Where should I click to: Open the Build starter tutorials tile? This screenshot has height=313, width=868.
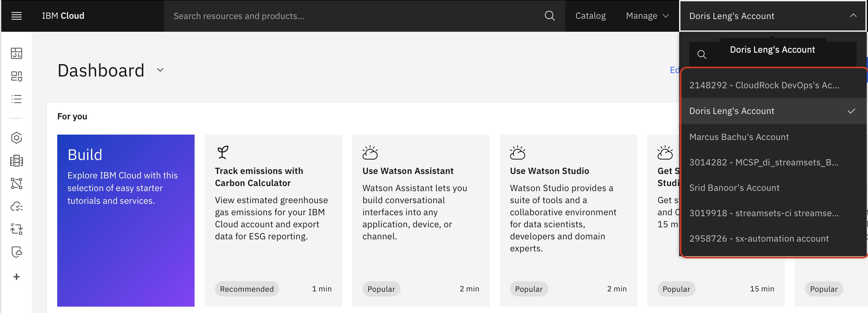pos(126,220)
